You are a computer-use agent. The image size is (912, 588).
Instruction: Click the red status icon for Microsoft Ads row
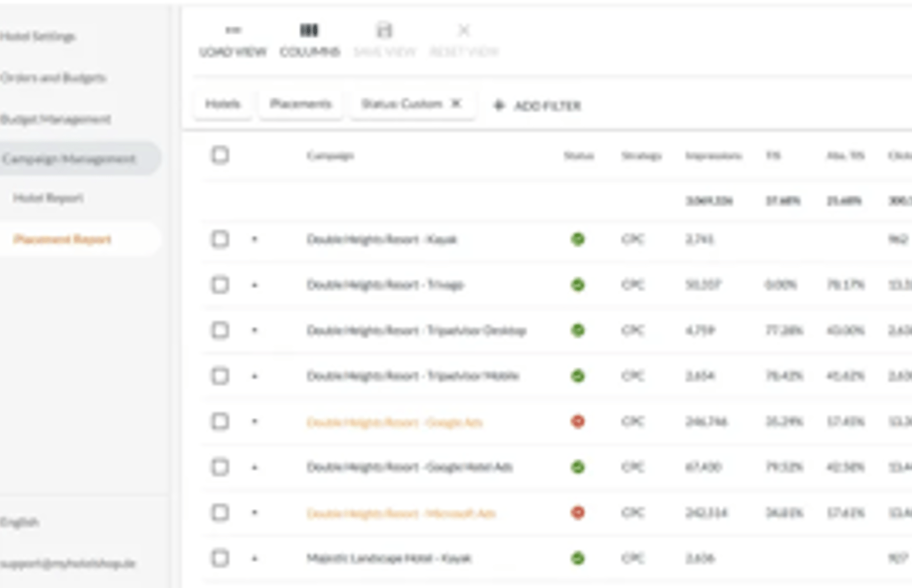578,513
